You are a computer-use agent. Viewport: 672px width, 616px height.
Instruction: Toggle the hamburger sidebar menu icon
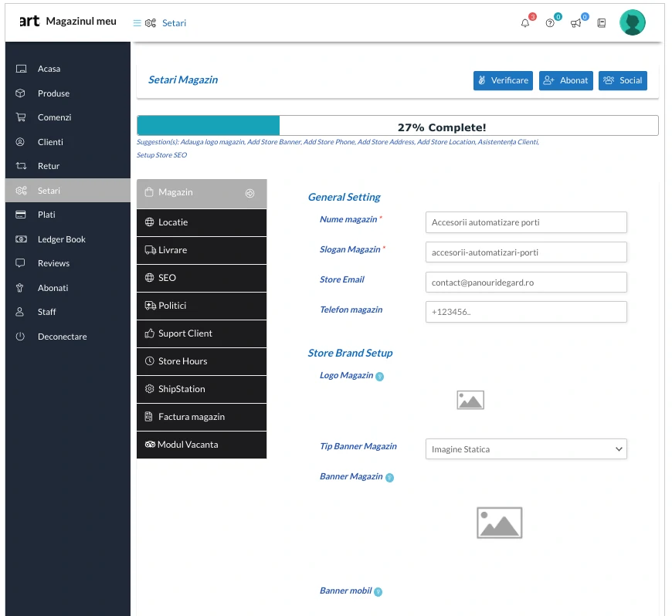point(137,23)
